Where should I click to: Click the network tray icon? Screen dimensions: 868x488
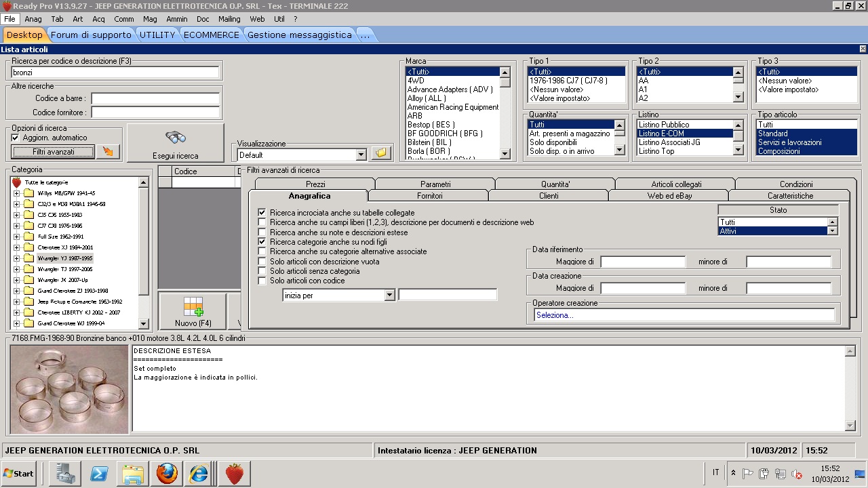point(781,474)
